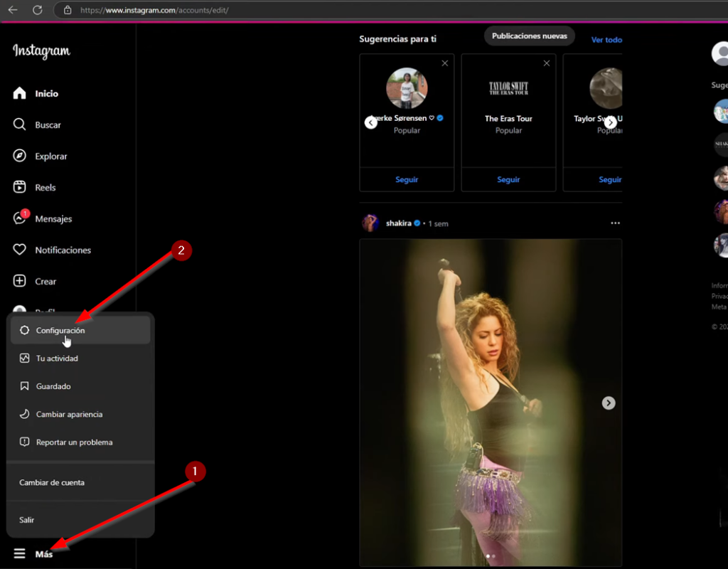This screenshot has height=569, width=728.
Task: Click Notificaciones label in sidebar
Action: coord(63,250)
